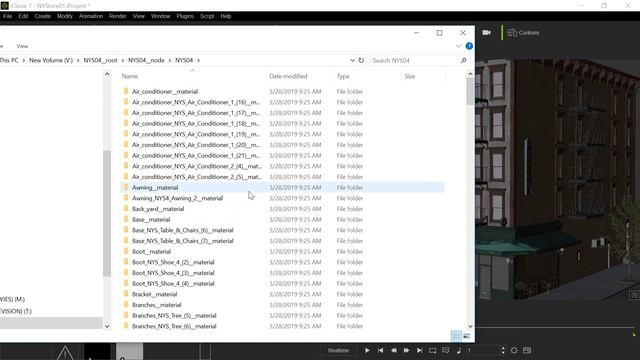Expand chevron after NYS04_root breadcrumb
Viewport: 640px width, 360px height.
122,60
